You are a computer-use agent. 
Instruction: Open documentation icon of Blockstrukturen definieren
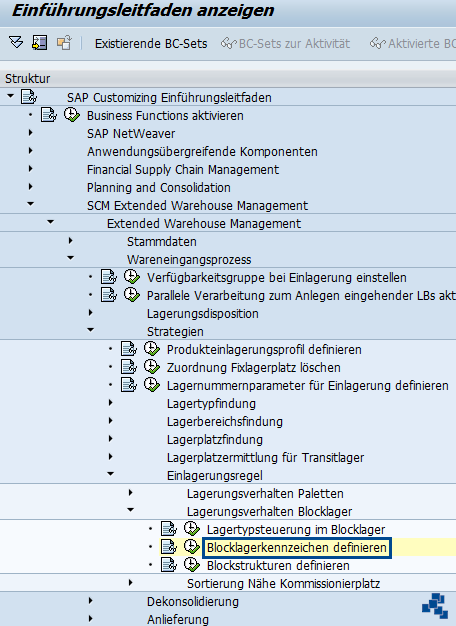point(169,565)
